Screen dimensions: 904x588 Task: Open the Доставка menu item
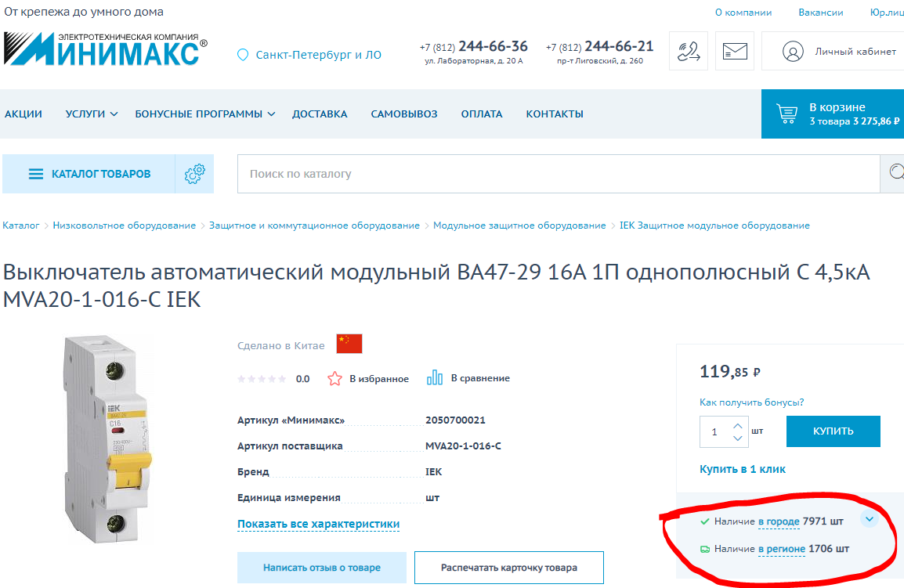coord(320,114)
